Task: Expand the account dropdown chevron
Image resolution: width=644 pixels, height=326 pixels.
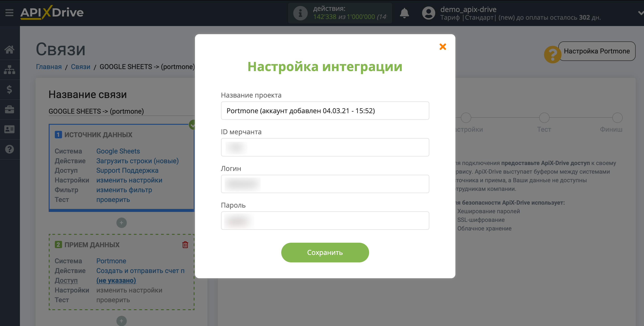Action: (641, 13)
